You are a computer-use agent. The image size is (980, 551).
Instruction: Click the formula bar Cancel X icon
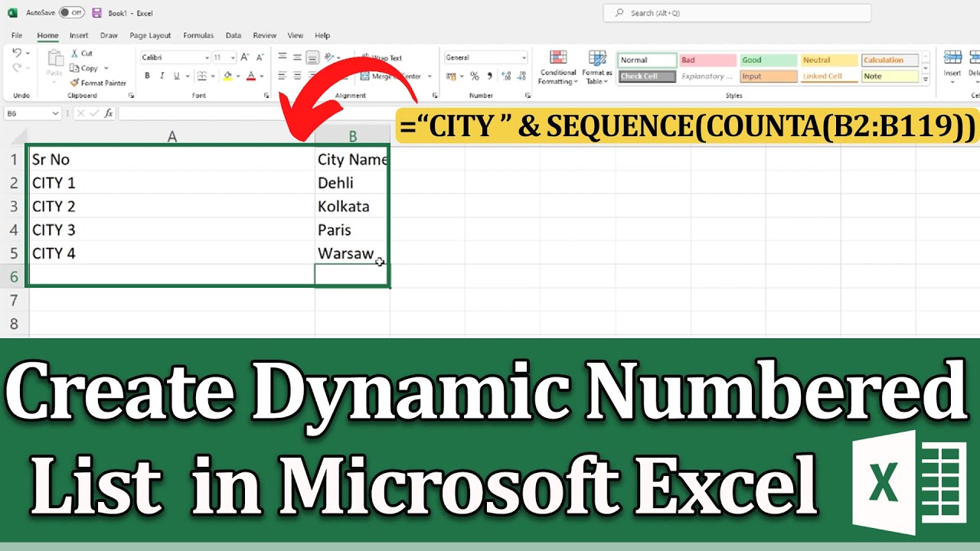click(x=81, y=113)
